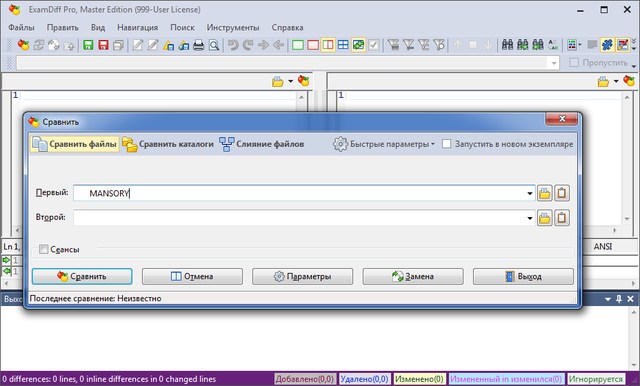
Task: Click the undo arrow icon
Action: (233, 44)
